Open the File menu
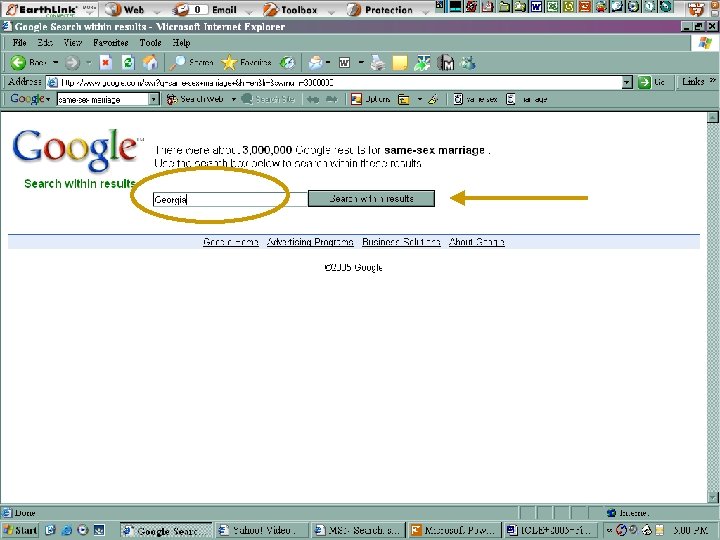720x540 pixels. point(19,43)
